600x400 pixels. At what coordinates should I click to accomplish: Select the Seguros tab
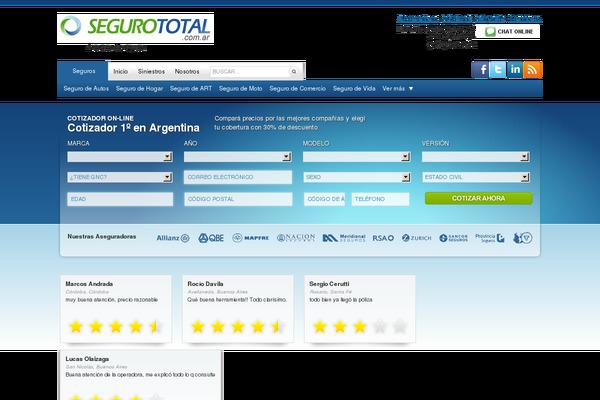pyautogui.click(x=83, y=71)
